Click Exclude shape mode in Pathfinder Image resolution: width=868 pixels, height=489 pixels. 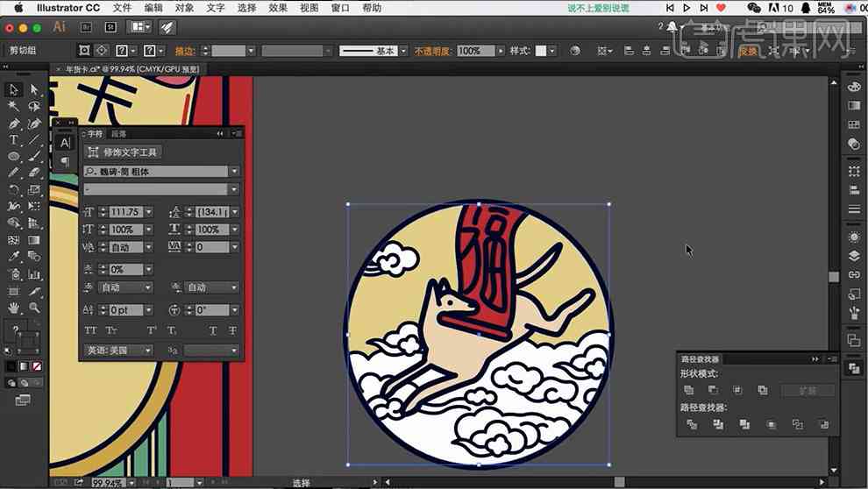click(x=763, y=390)
